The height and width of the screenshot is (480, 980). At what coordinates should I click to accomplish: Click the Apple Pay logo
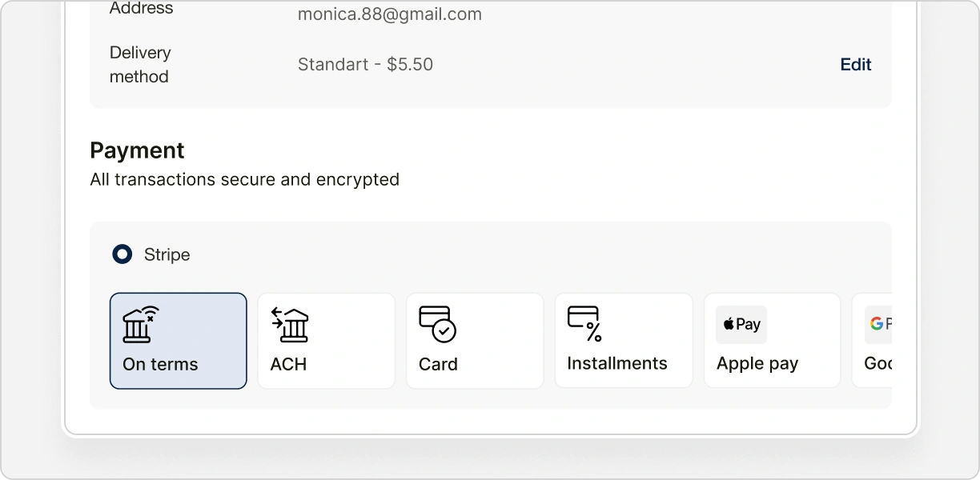pos(741,324)
